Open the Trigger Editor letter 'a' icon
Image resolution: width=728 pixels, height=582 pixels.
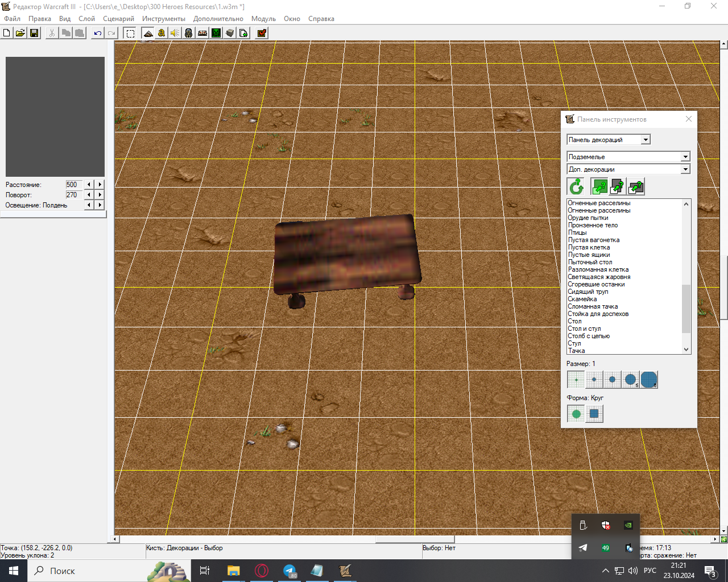pyautogui.click(x=162, y=33)
